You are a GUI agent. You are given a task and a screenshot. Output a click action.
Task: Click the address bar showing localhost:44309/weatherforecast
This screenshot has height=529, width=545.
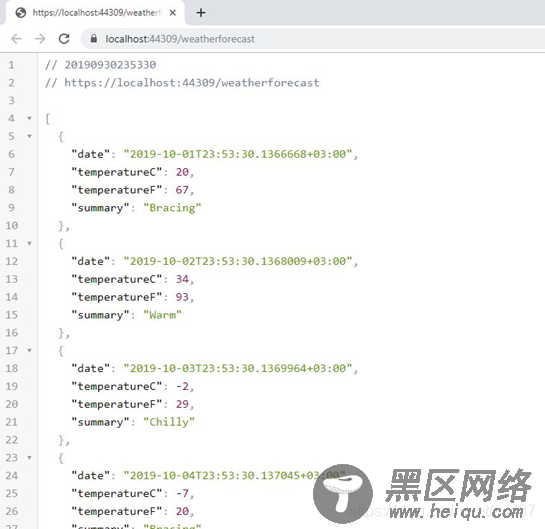tap(313, 39)
